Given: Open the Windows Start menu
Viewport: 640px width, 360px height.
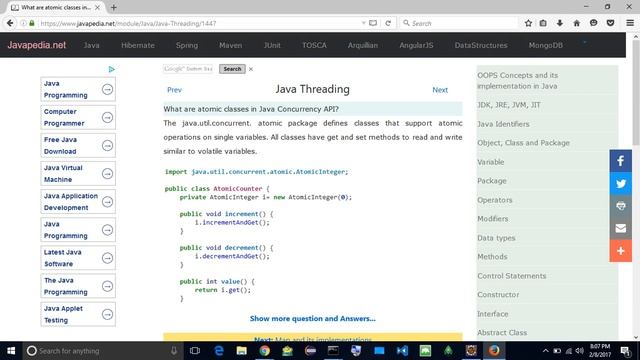Looking at the screenshot, I should point(11,351).
